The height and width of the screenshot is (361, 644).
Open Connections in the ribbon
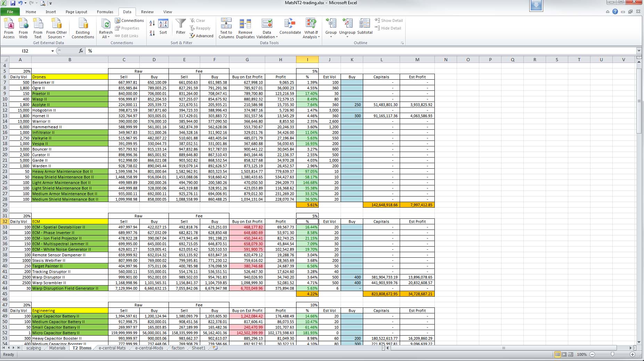[x=129, y=21]
